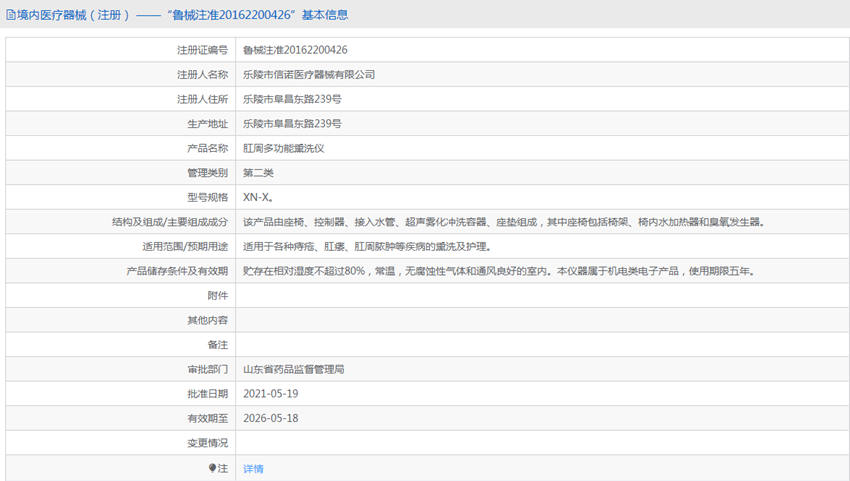Screen dimensions: 850x481
Task: Click the 附件 label
Action: click(218, 296)
